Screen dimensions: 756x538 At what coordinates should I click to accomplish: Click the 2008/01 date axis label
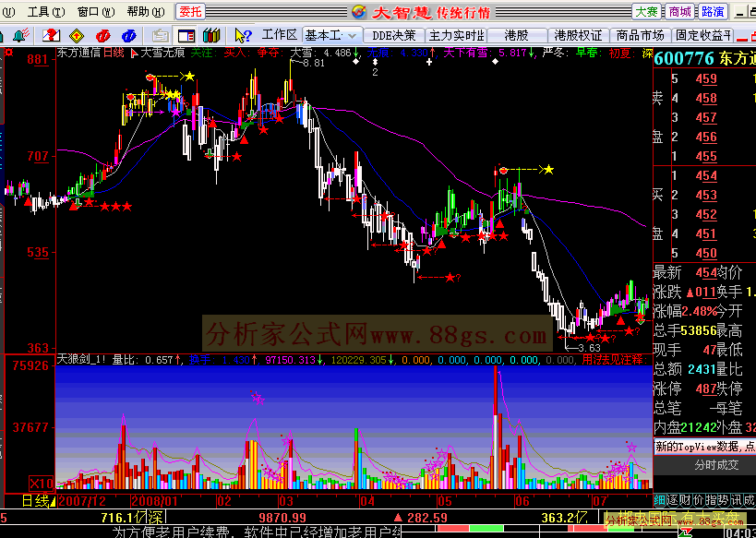coord(154,501)
